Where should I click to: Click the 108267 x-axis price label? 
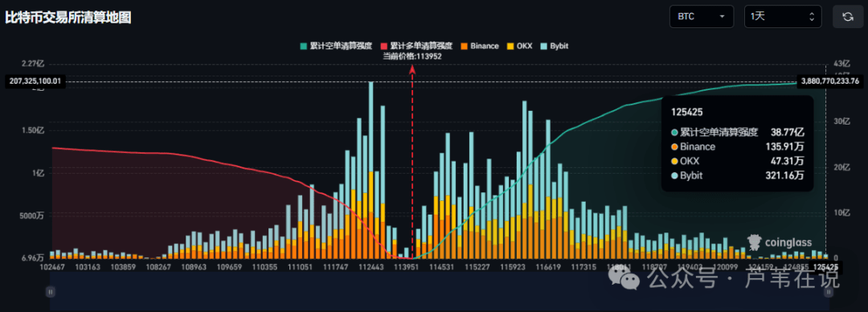[x=159, y=266]
